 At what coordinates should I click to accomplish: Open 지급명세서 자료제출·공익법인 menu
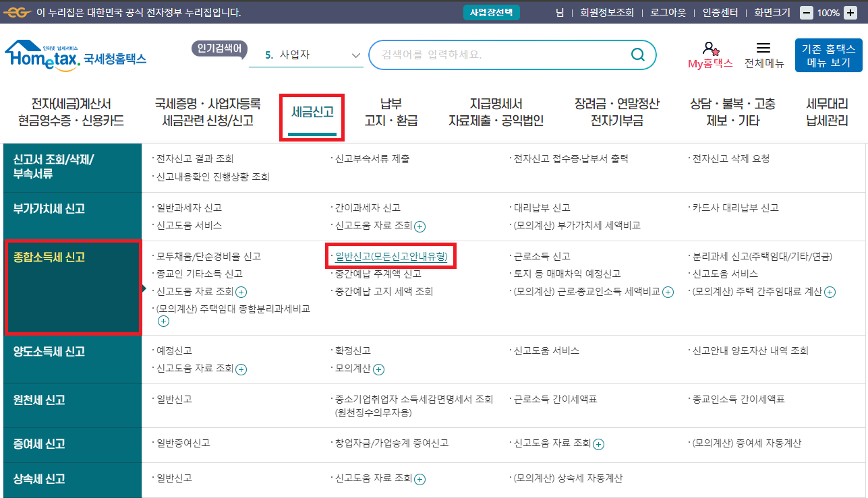[x=496, y=113]
